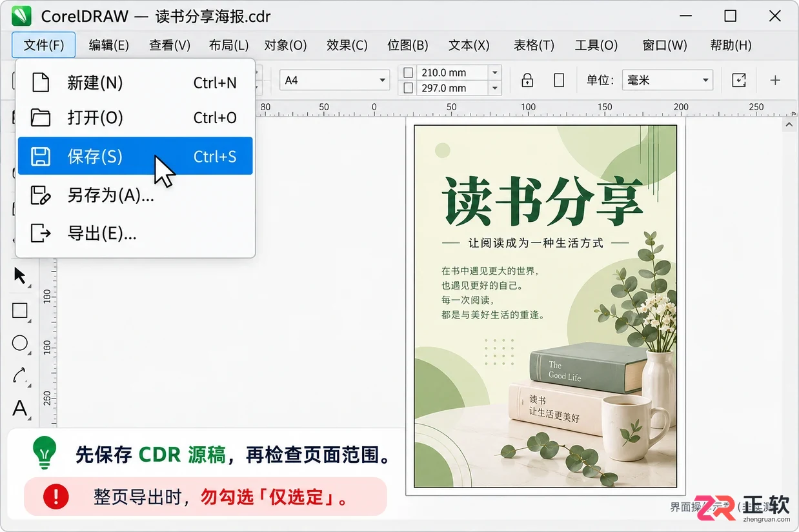Click the 让阅读成为一种生活方式 subtitle on the poster

pyautogui.click(x=536, y=243)
